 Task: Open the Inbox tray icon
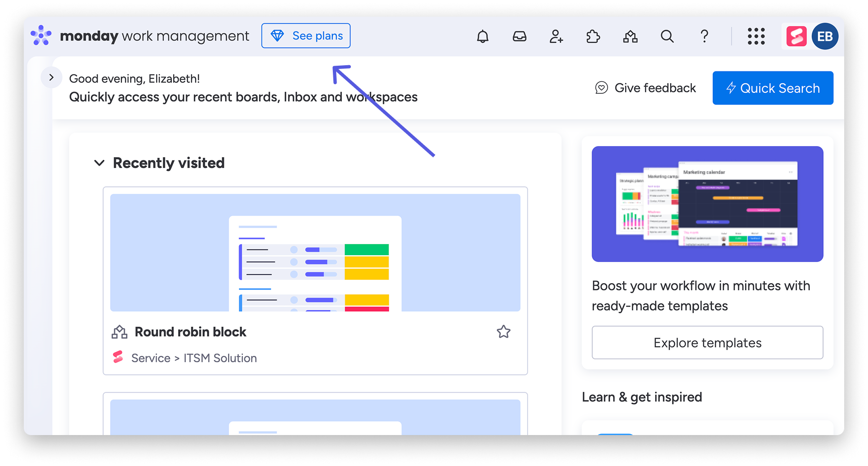[519, 37]
